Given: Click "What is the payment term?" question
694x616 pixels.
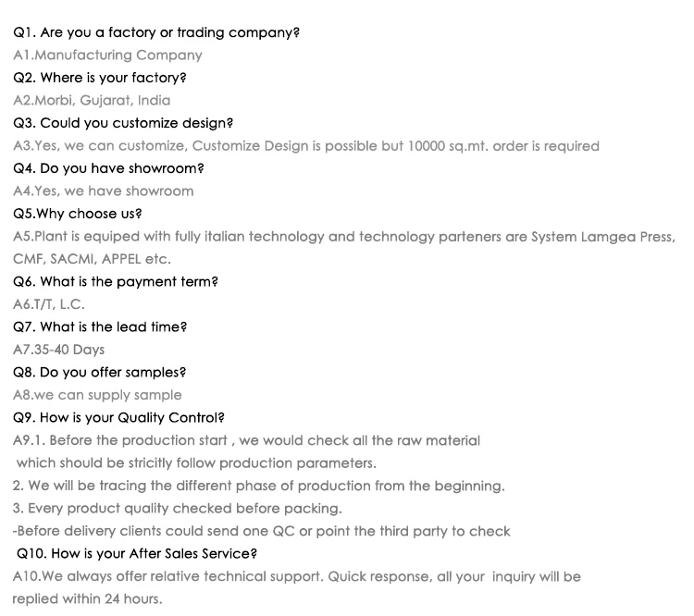Looking at the screenshot, I should 116,281.
